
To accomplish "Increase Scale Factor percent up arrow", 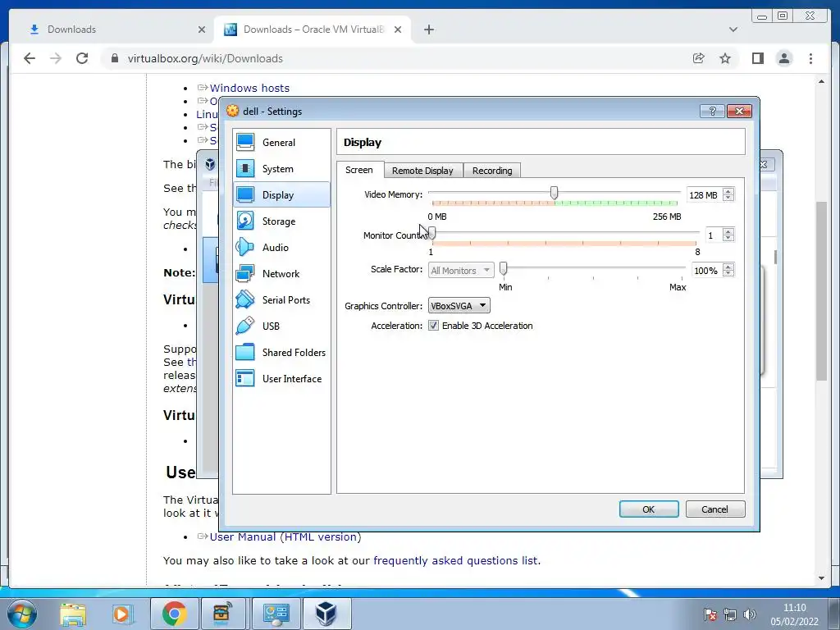I will coord(728,267).
